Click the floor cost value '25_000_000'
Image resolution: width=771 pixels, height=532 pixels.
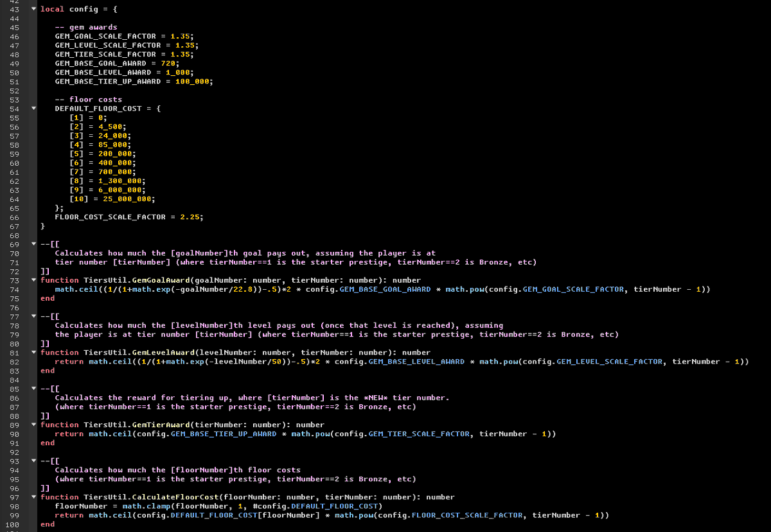[x=127, y=199]
